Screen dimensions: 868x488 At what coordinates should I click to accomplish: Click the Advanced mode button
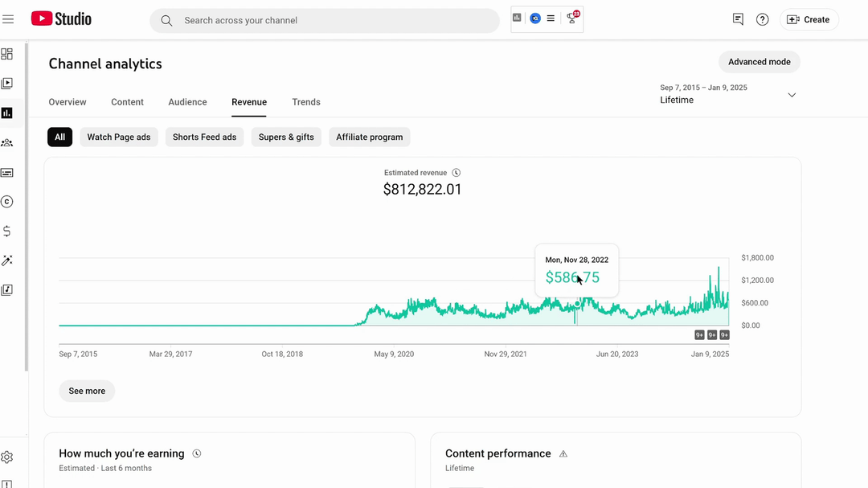click(x=759, y=62)
